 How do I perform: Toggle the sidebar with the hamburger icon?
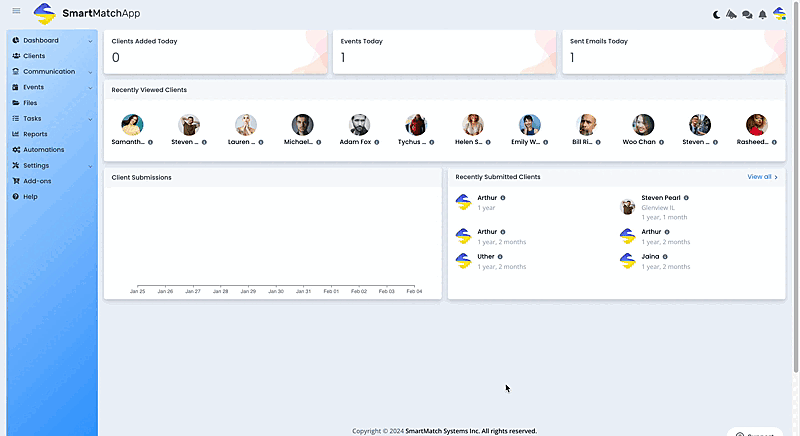coord(16,11)
